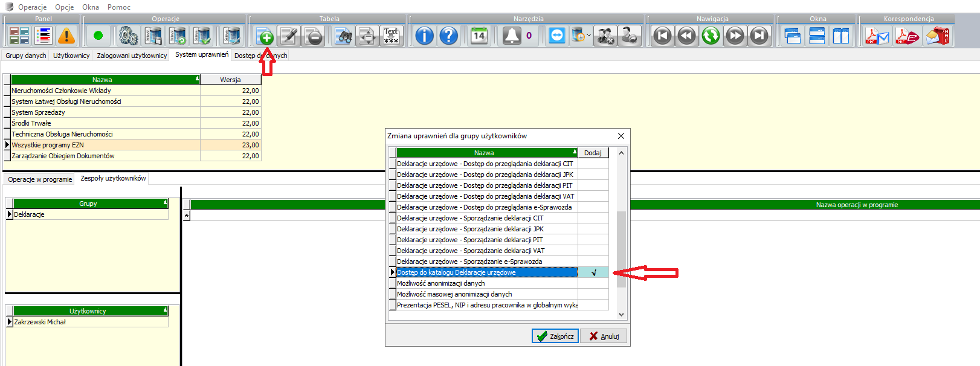The image size is (980, 366).
Task: Click the delete record icon with minus
Action: (314, 36)
